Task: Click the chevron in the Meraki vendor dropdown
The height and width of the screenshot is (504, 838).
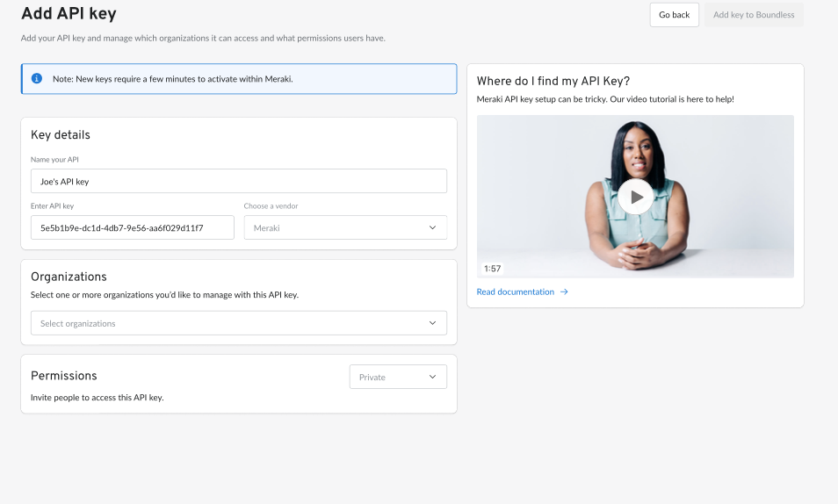Action: click(x=432, y=227)
